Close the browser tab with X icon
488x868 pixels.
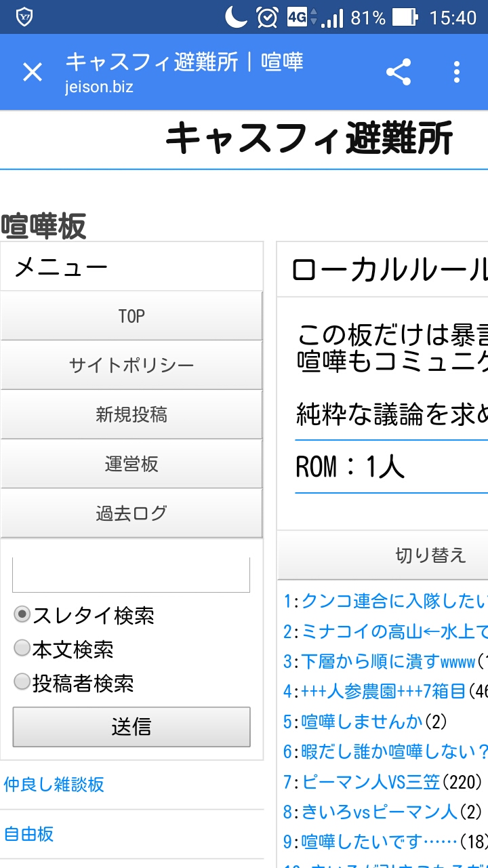(33, 72)
